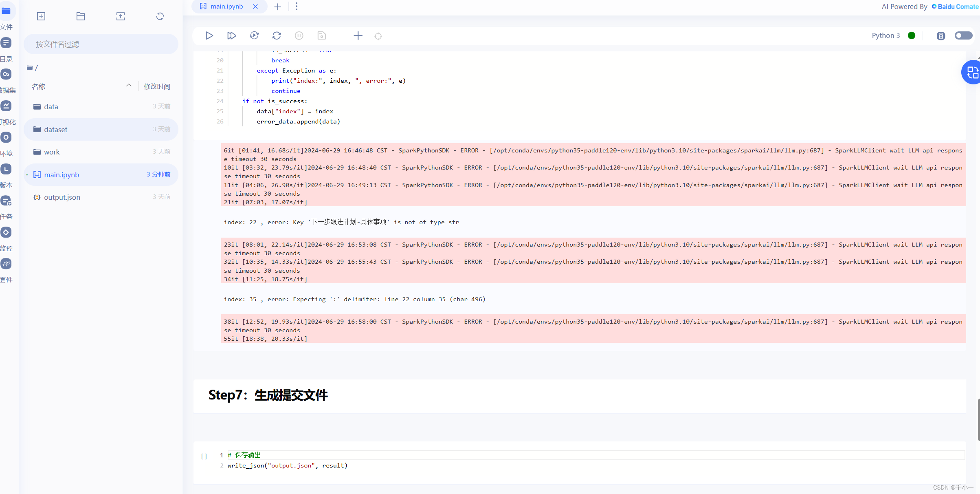980x494 pixels.
Task: Open tab bar more options menu
Action: point(297,7)
